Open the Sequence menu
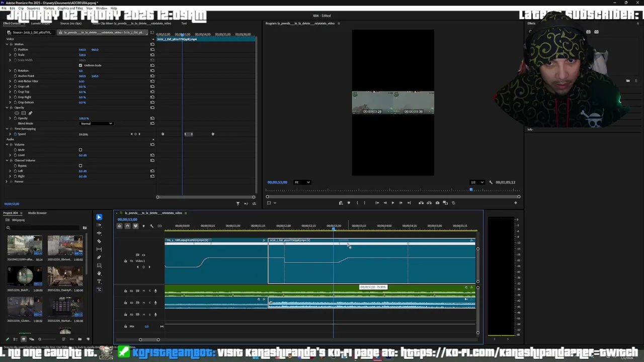This screenshot has width=644, height=362. [x=33, y=9]
